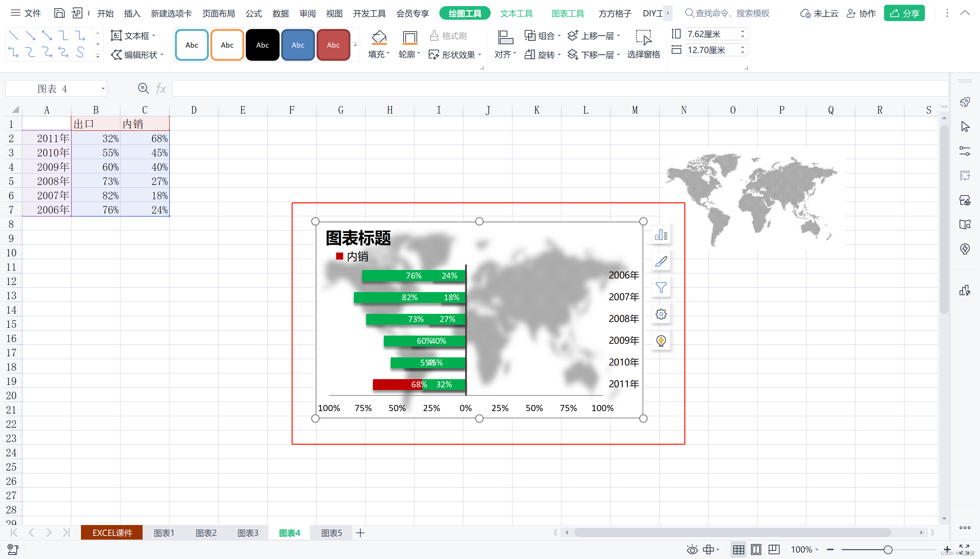Click the world map picture

pos(752,200)
